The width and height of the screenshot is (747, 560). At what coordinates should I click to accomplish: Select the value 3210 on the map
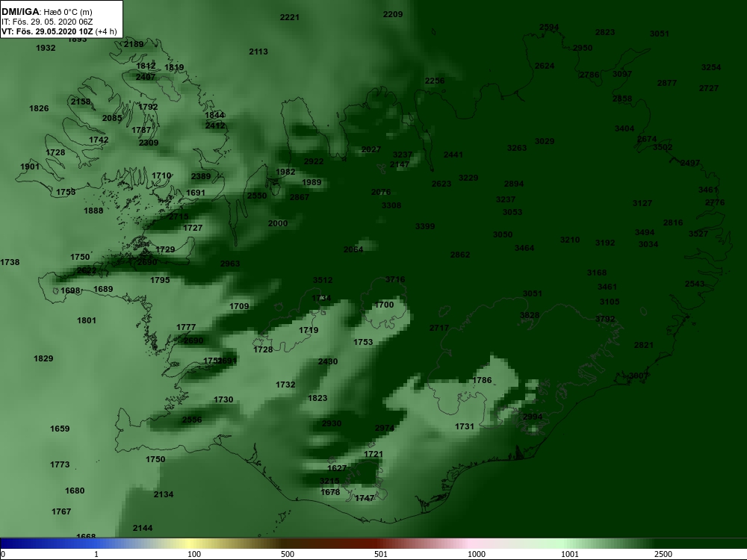[570, 240]
